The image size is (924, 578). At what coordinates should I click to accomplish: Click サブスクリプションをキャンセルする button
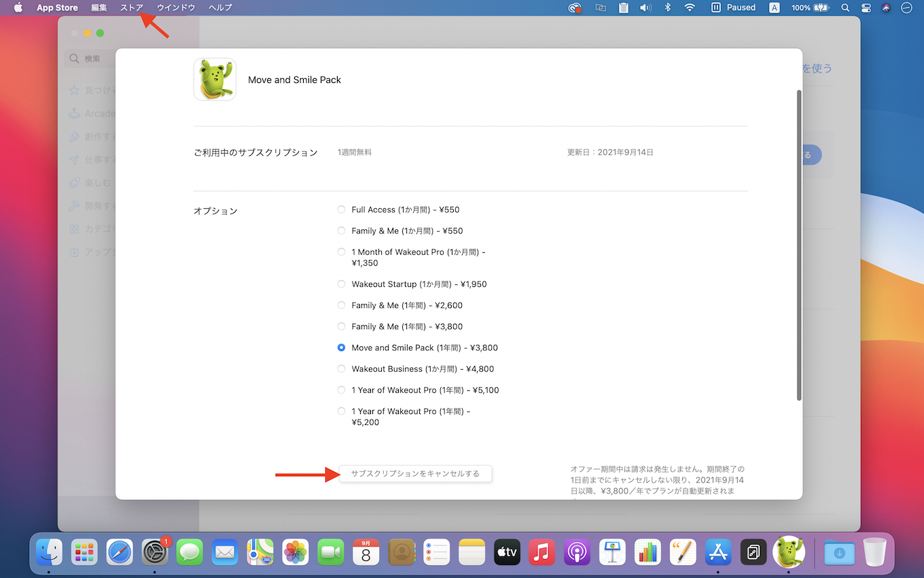[x=415, y=474]
